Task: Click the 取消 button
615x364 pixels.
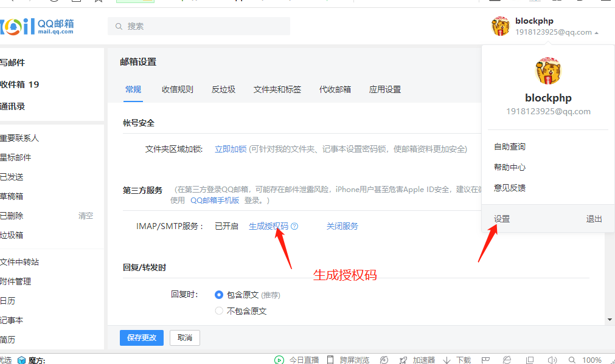Action: pyautogui.click(x=185, y=338)
